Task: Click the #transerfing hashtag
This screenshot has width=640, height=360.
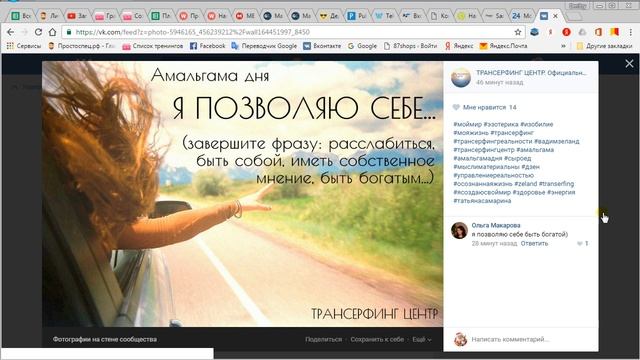Action: click(x=556, y=184)
